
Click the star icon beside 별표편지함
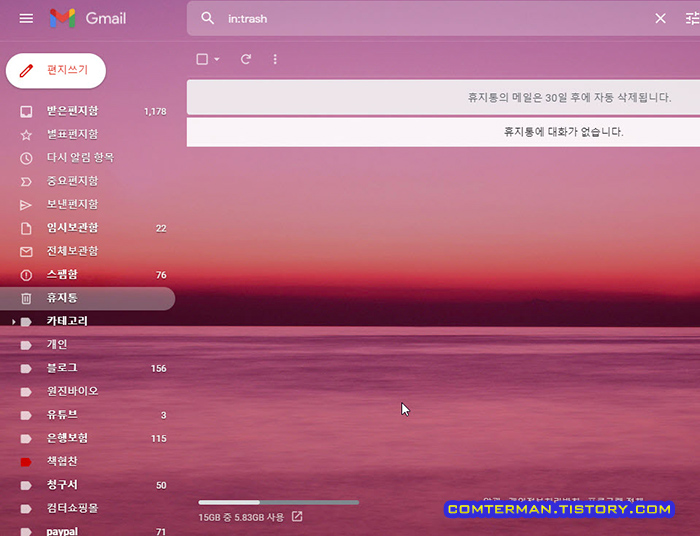26,135
